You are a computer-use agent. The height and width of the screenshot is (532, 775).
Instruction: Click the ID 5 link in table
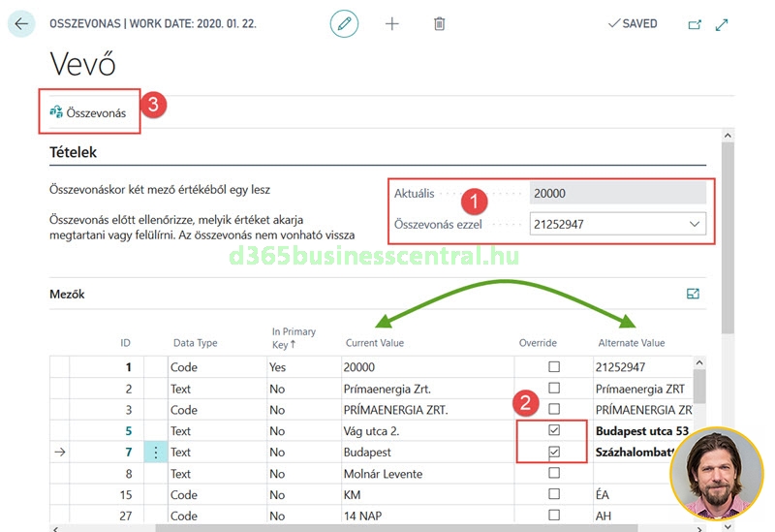[127, 431]
